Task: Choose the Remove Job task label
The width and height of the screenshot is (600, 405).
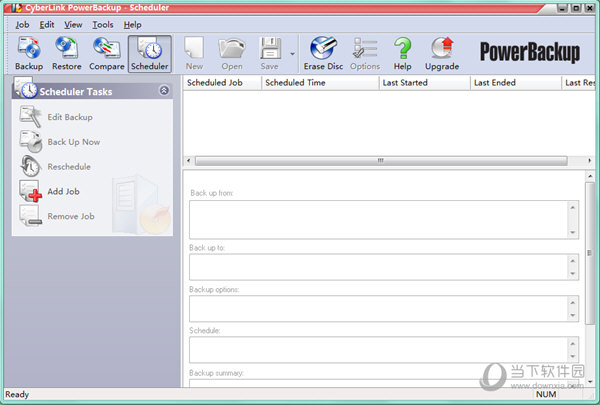Action: click(x=71, y=216)
